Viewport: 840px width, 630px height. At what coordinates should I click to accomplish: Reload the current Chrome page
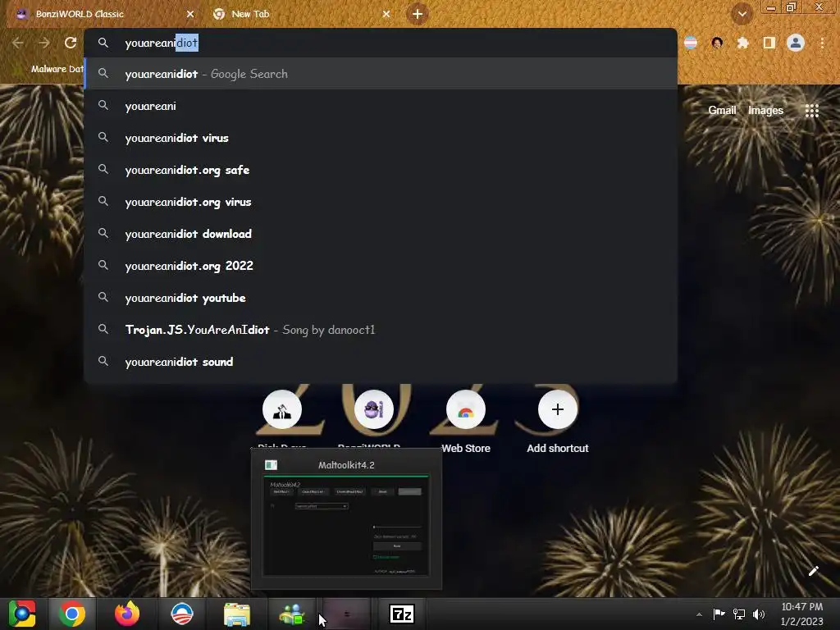[71, 43]
